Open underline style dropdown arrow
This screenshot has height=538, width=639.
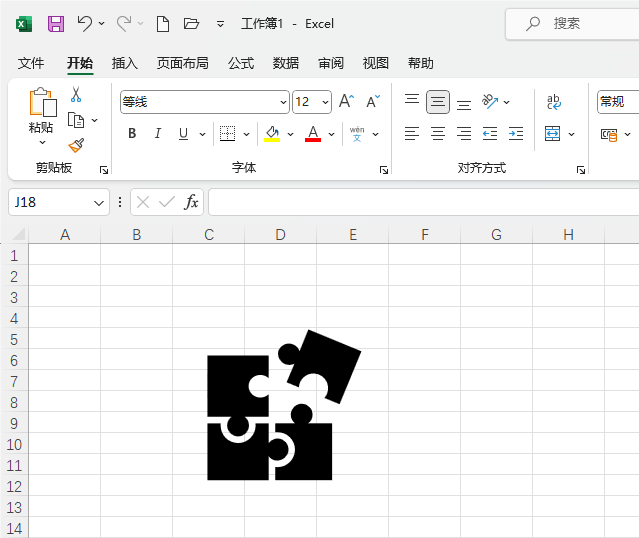(x=202, y=134)
